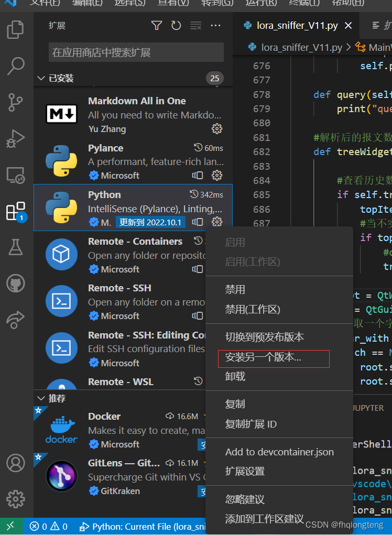
Task: Click the JUPYTER panel tab
Action: tap(368, 408)
